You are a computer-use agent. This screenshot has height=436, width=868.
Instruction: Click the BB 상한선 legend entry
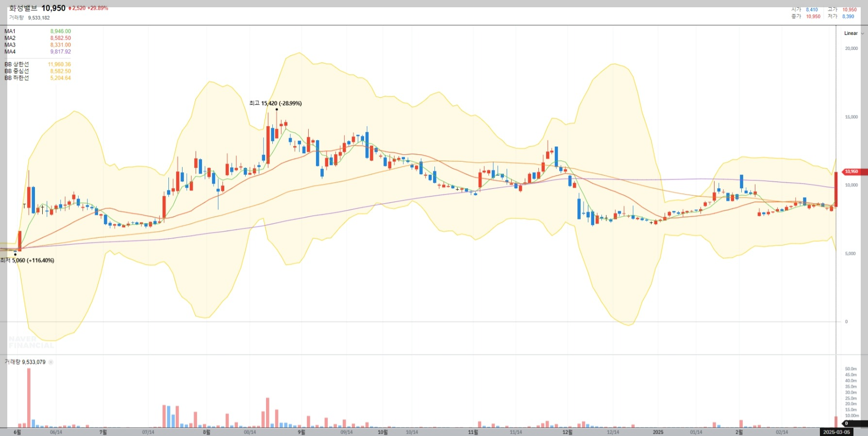tap(37, 65)
